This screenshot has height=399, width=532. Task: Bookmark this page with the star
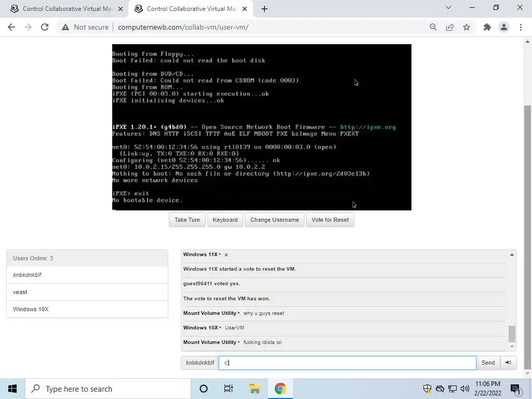[467, 27]
